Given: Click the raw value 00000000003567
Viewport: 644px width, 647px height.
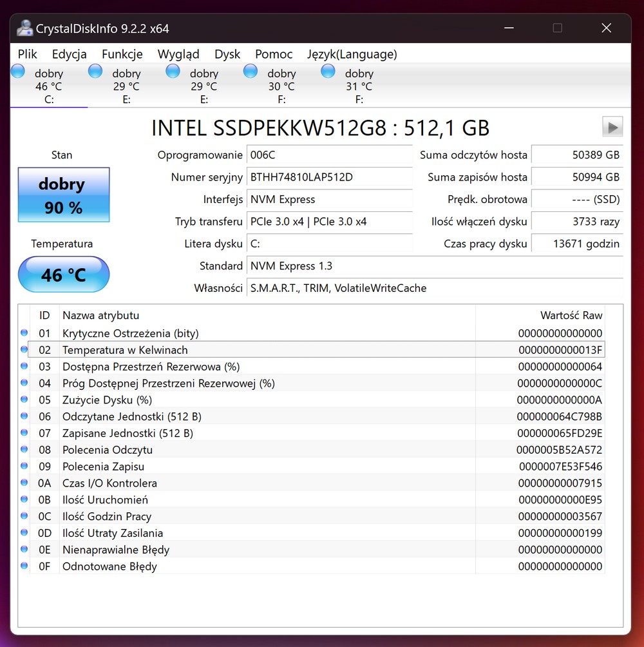Looking at the screenshot, I should pos(560,516).
